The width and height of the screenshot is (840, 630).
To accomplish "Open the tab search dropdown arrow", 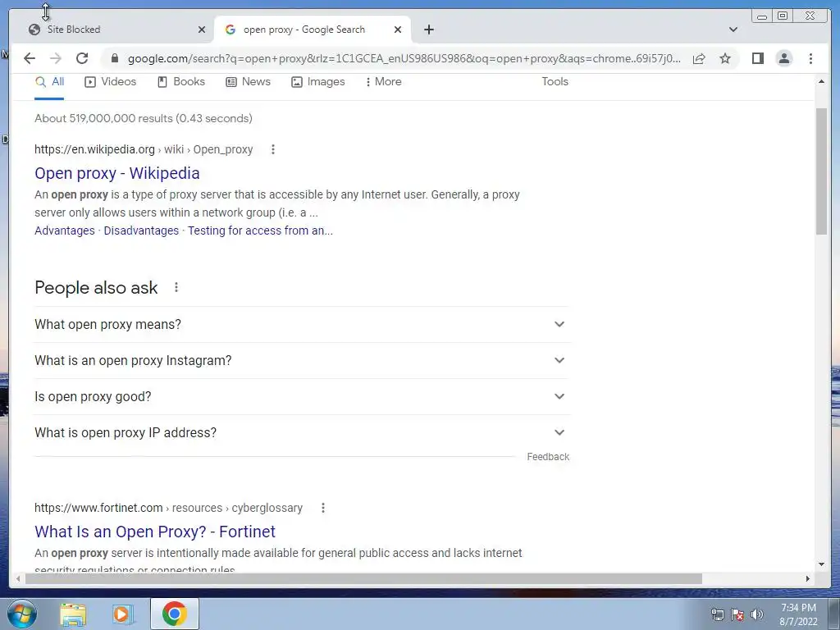I will (x=733, y=30).
